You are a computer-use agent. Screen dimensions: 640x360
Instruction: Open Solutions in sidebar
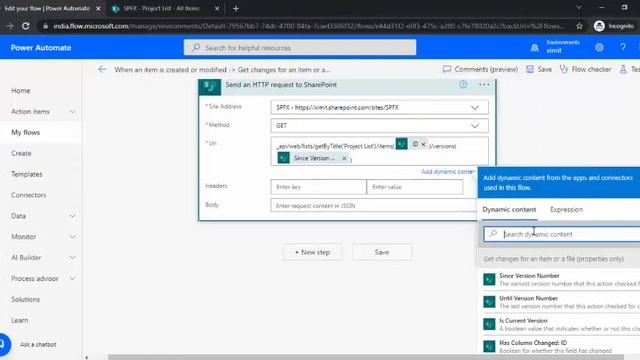coord(25,299)
